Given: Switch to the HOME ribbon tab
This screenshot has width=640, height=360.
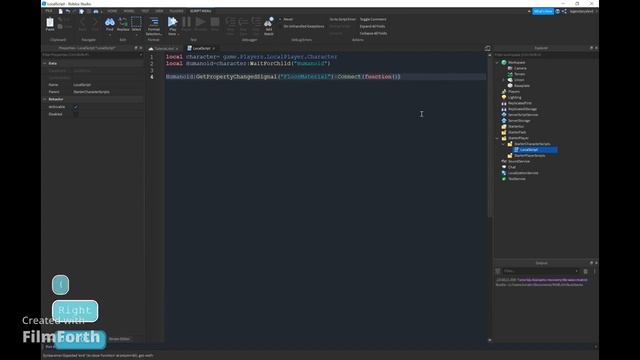Looking at the screenshot, I should click(x=112, y=11).
